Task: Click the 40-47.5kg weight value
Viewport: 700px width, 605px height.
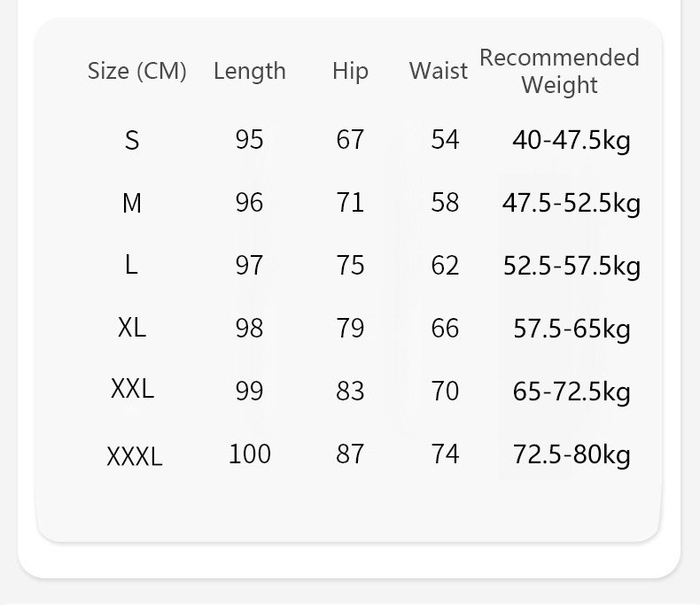Action: pos(572,140)
